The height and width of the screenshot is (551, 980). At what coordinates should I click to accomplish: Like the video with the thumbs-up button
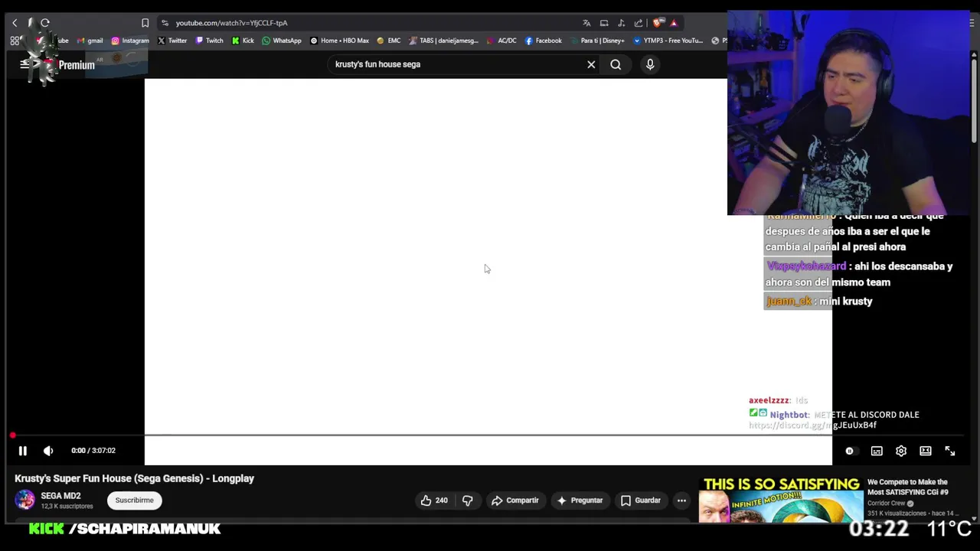[x=434, y=500]
